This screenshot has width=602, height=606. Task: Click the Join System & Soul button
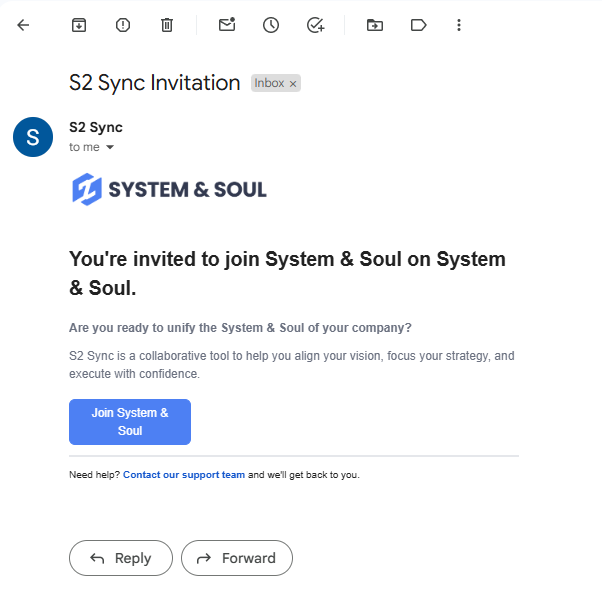130,421
